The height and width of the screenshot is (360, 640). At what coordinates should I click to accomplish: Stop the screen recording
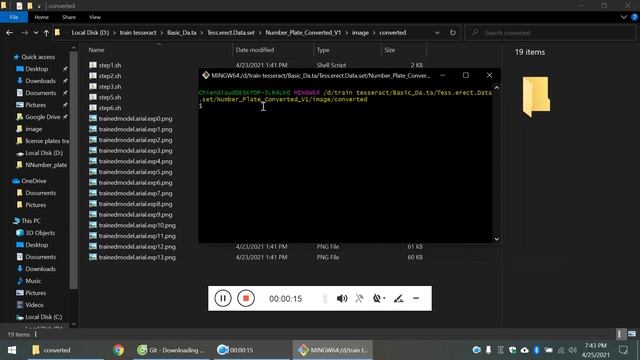(x=246, y=298)
